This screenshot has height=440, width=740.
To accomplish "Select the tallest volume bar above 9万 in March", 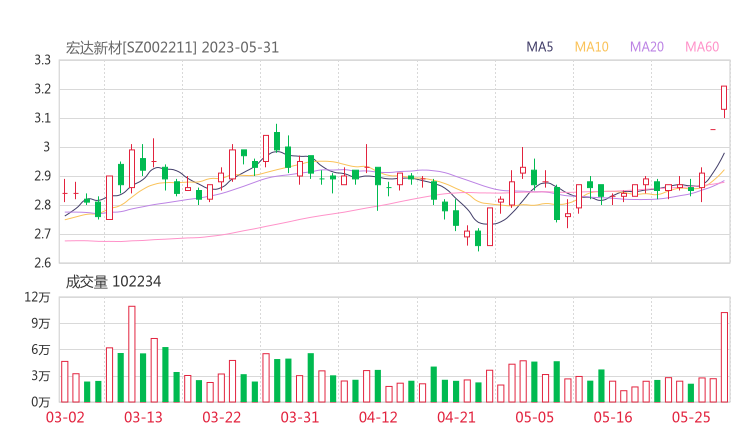I will pos(132,354).
